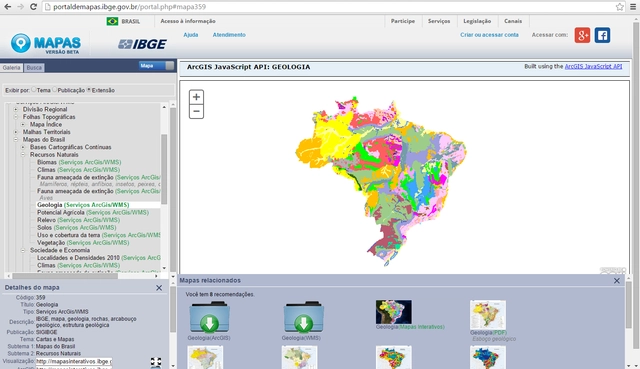Bookmark page with the star icon
Screen dimensions: 640x369
(x=620, y=7)
